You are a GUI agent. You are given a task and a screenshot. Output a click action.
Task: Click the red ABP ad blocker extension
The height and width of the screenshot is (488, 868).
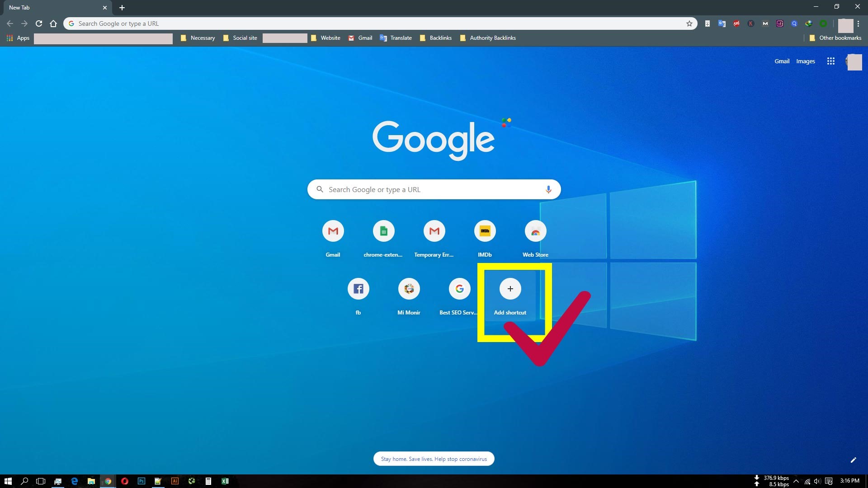[x=736, y=23]
